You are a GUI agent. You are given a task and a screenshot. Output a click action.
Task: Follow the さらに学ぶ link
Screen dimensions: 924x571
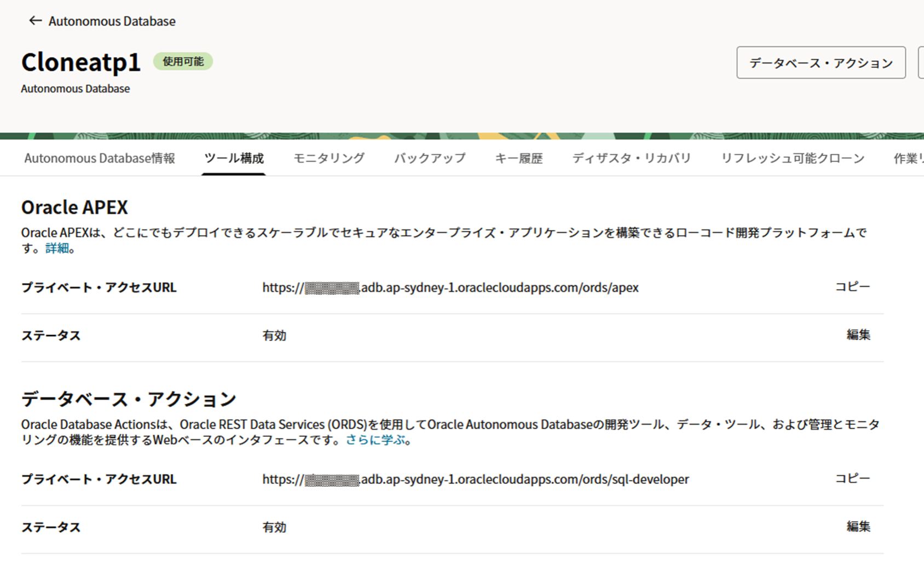376,440
